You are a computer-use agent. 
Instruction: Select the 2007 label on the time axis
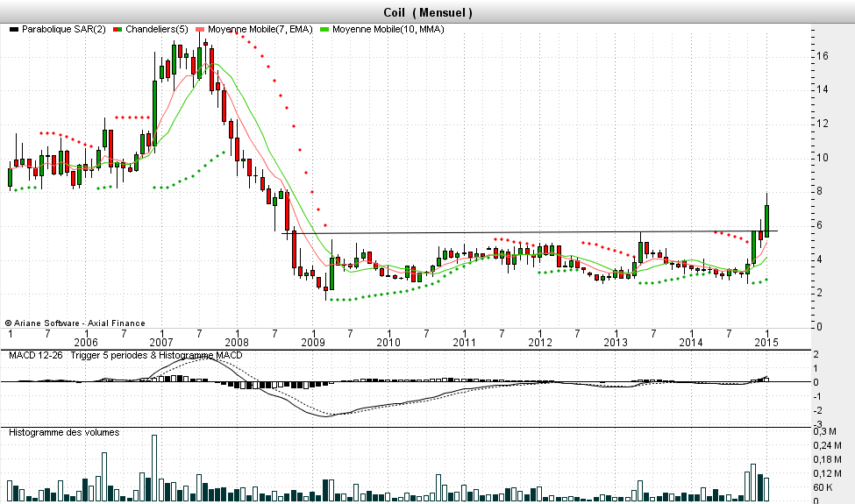tap(161, 342)
